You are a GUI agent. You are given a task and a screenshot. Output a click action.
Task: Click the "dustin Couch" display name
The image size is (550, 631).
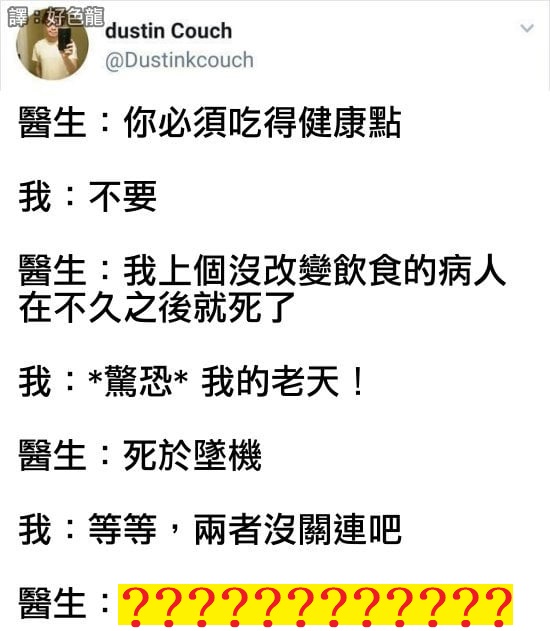click(x=169, y=31)
